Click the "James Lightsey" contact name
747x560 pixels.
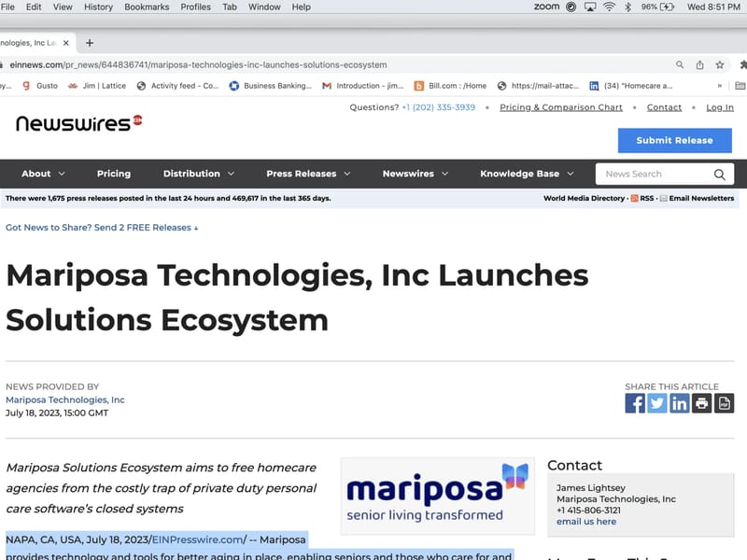tap(591, 487)
